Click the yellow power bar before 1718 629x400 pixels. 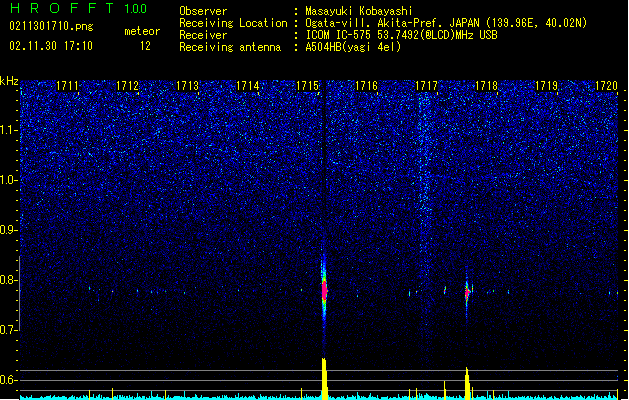tap(467, 383)
